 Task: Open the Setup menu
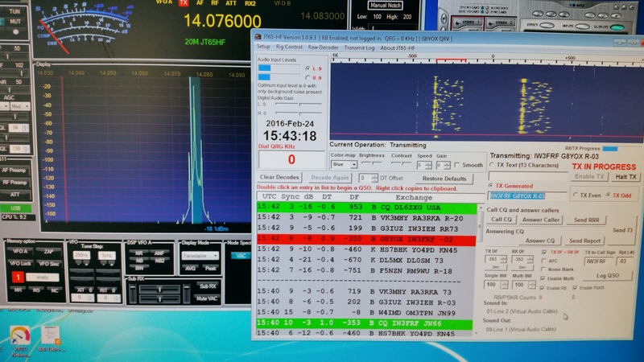click(263, 47)
